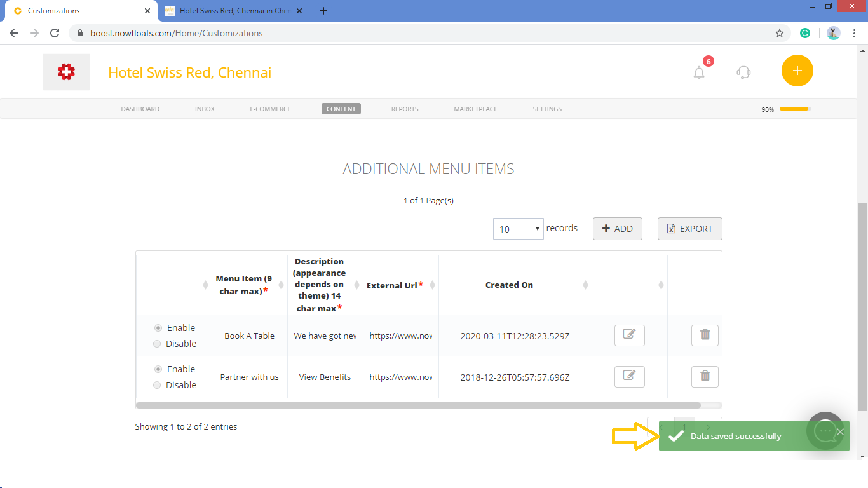
Task: Close the Customizations tab
Action: [147, 11]
